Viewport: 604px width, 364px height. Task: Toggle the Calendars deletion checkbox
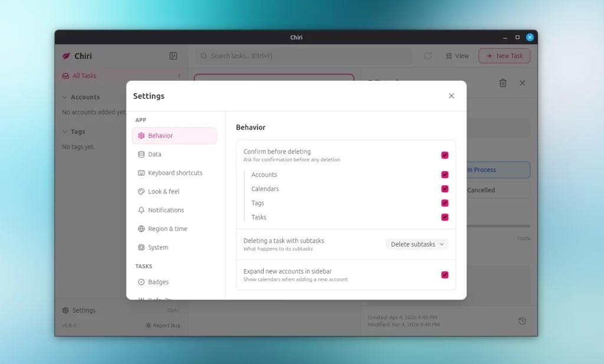point(445,189)
